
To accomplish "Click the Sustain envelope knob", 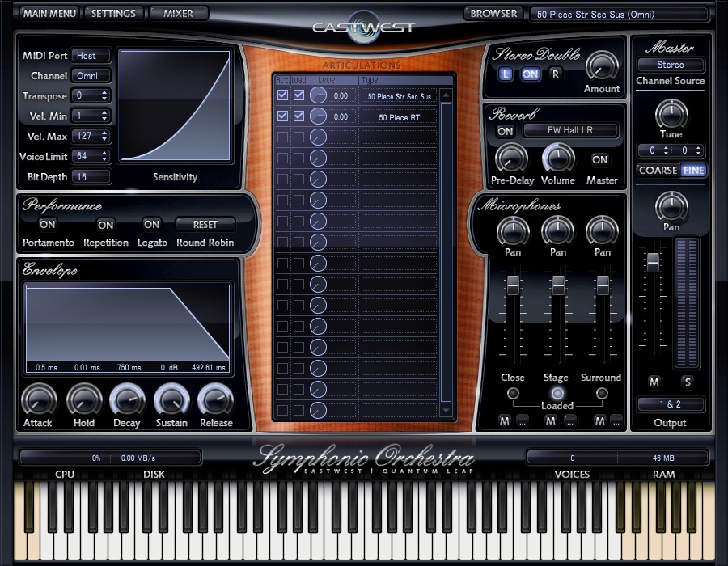I will pos(171,399).
